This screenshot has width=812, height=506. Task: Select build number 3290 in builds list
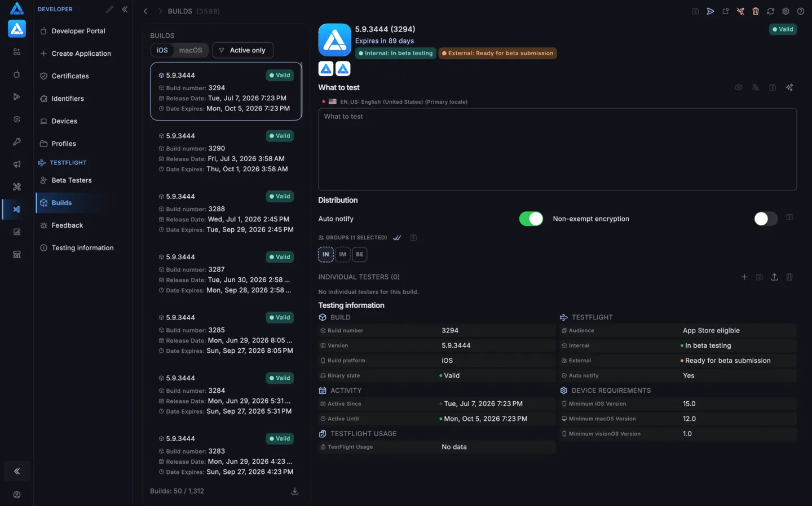coord(226,152)
